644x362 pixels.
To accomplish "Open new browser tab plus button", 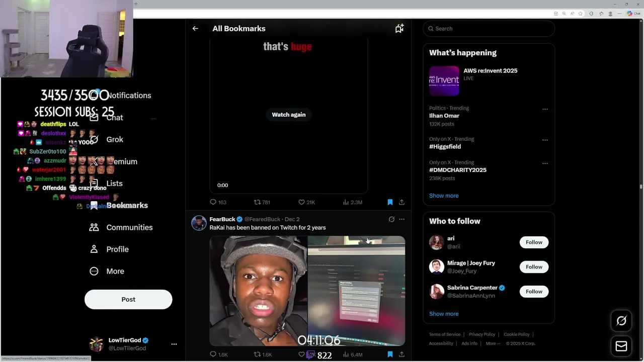I will tap(136, 4).
